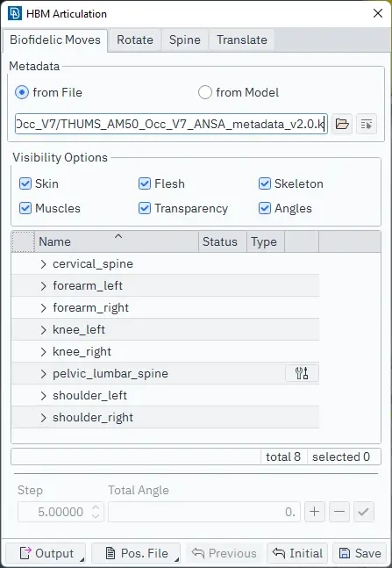
Task: Switch to the Spine tab
Action: click(184, 40)
